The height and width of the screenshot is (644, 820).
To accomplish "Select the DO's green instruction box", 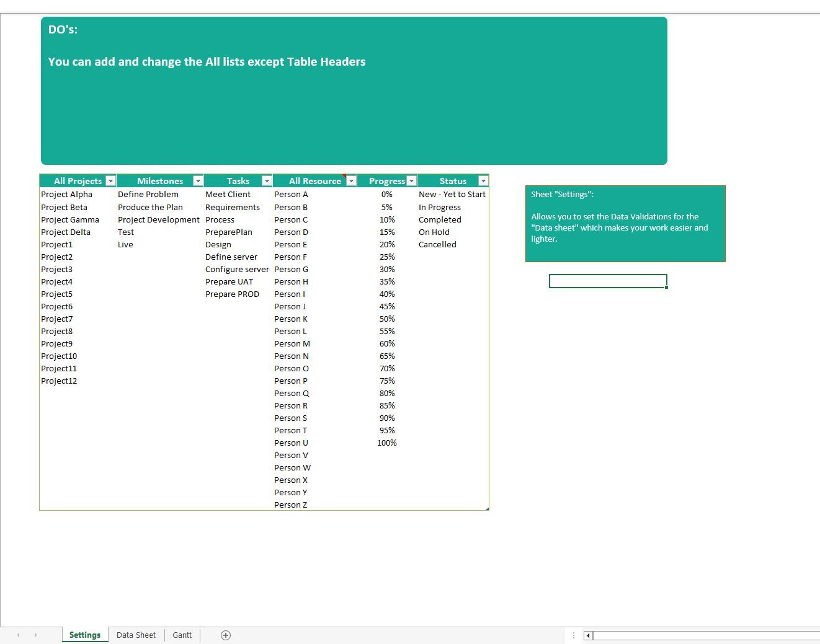I will coord(354,90).
